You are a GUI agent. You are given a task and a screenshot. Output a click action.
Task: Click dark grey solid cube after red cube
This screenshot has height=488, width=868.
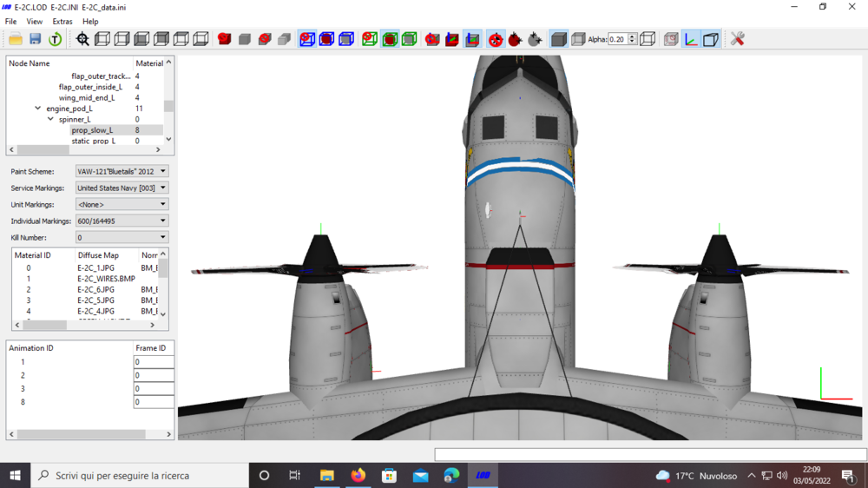[245, 39]
